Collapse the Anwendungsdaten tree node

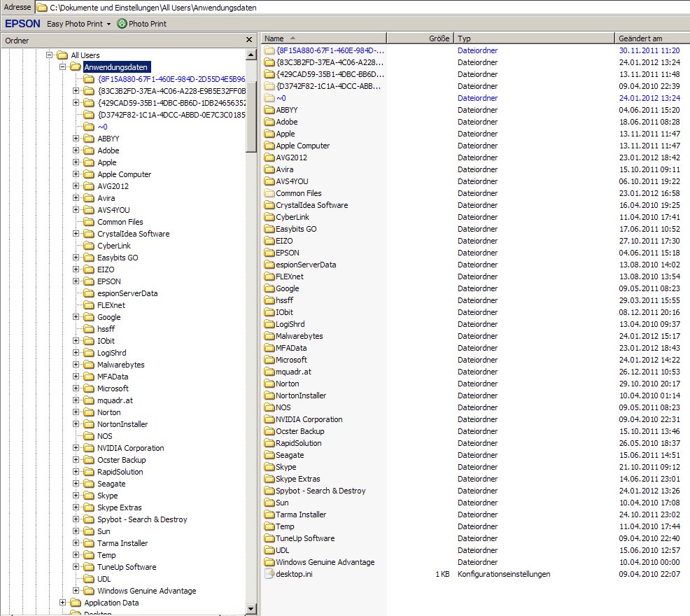(x=63, y=67)
